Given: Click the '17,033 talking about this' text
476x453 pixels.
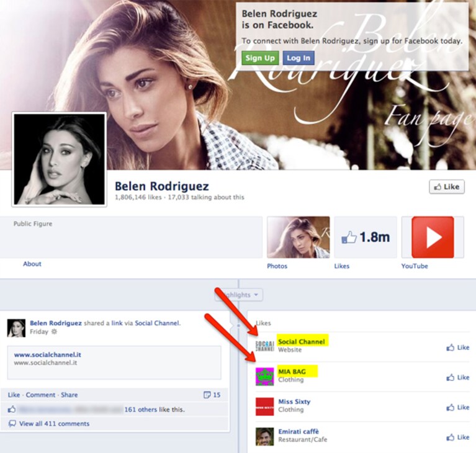Looking at the screenshot, I should pyautogui.click(x=206, y=197).
